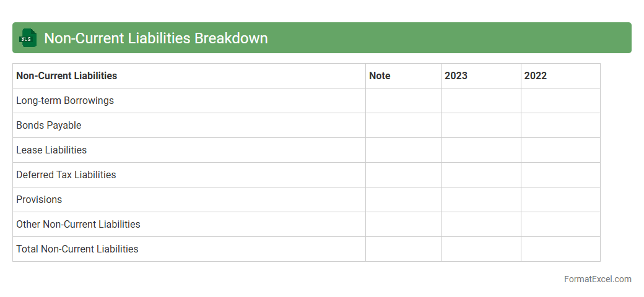644x297 pixels.
Task: Select the Note column header
Action: pos(380,76)
